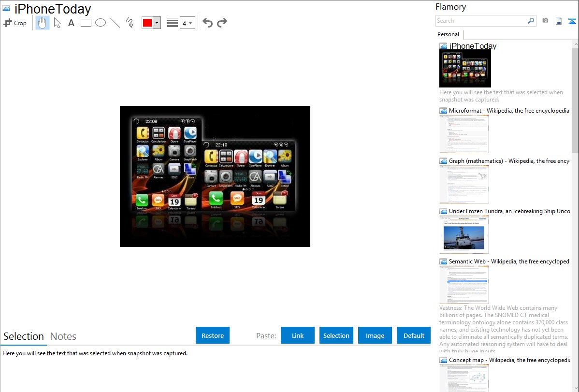Click the Graph (mathematics) - Wikipedia title
The width and height of the screenshot is (579, 392).
[x=509, y=161]
